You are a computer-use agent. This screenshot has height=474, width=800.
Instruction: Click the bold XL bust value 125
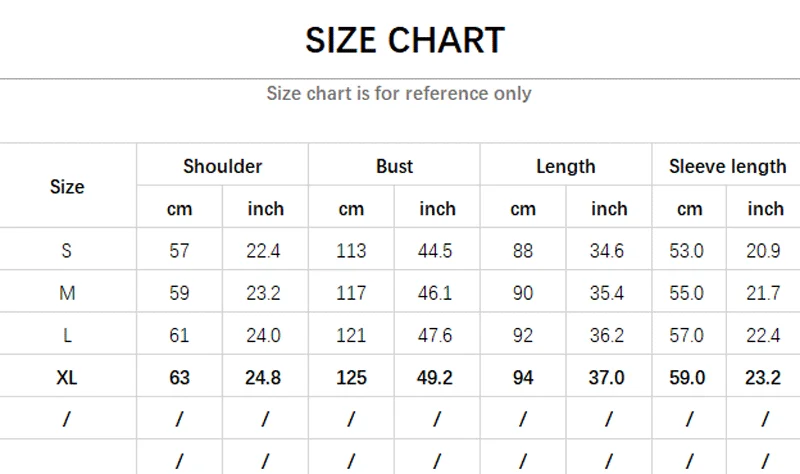[351, 378]
